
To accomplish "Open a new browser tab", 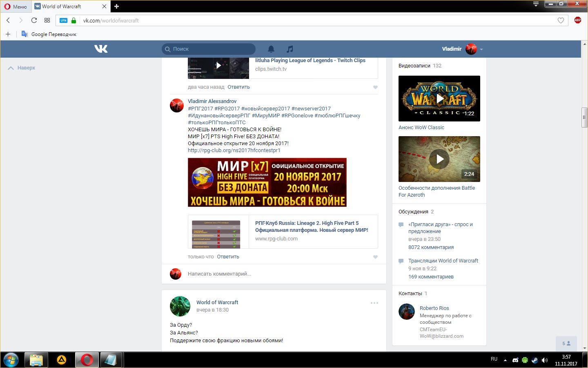I will pos(116,7).
